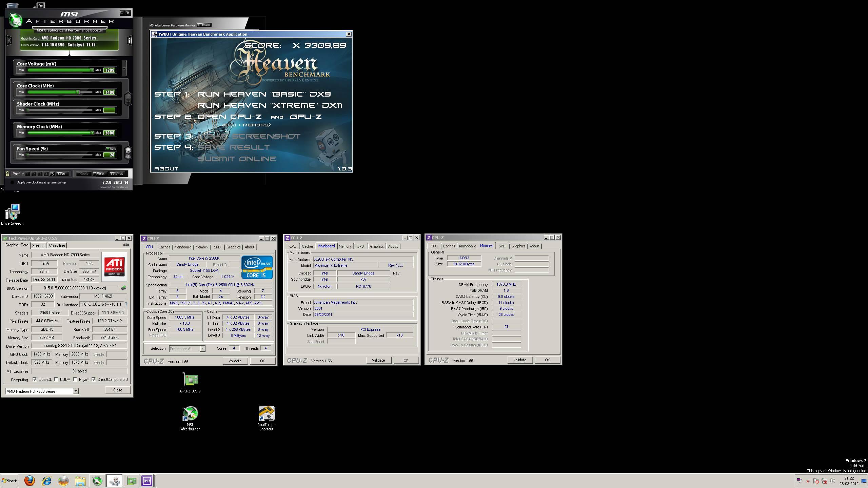Open the GPU selection dropdown in GPU-Z
Screen dimensions: 868x488
point(76,391)
